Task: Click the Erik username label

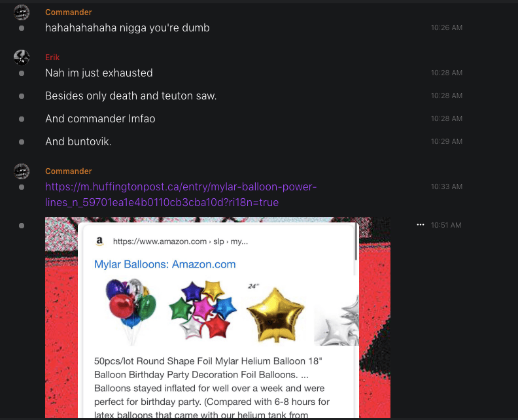Action: point(52,58)
